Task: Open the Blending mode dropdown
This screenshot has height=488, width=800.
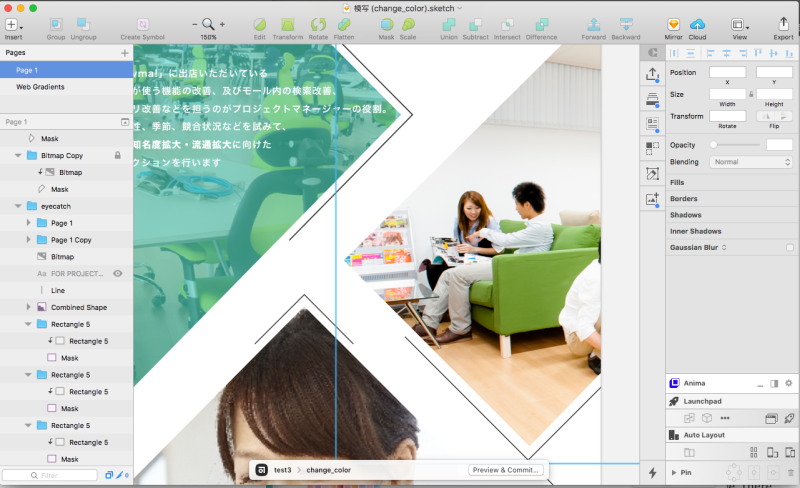Action: coord(751,162)
